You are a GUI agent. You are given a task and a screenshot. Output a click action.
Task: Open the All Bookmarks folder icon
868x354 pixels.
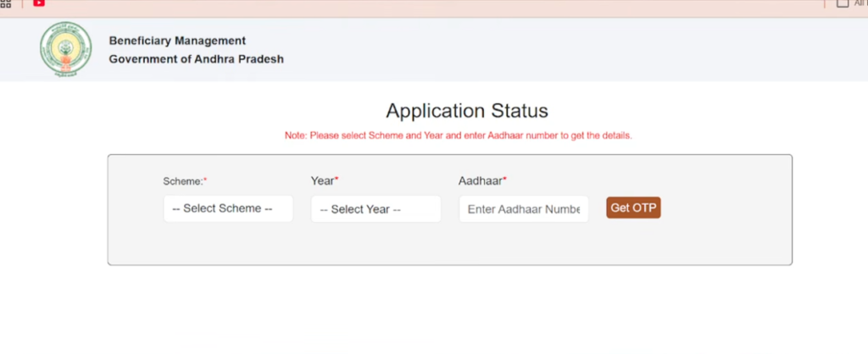click(x=842, y=3)
